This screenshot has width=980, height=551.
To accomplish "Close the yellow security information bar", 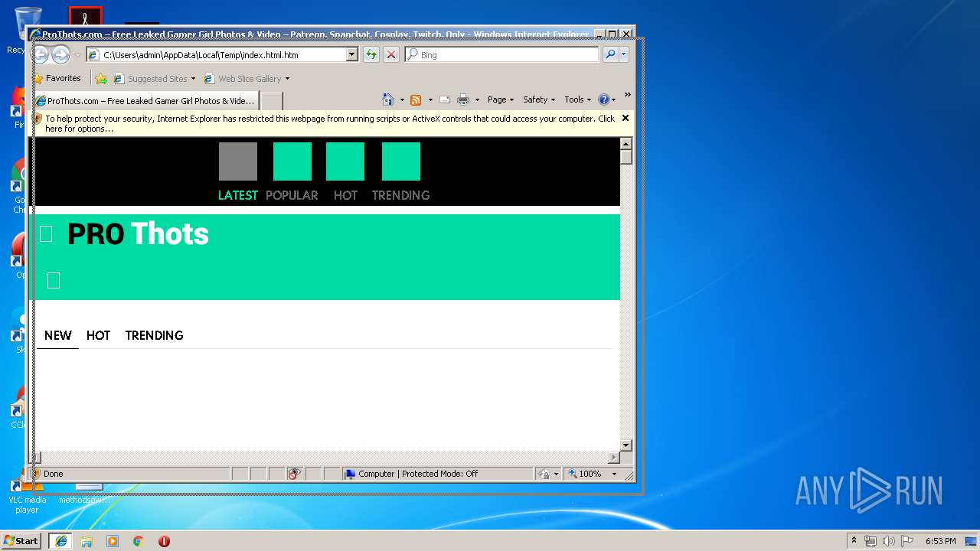I will tap(626, 118).
